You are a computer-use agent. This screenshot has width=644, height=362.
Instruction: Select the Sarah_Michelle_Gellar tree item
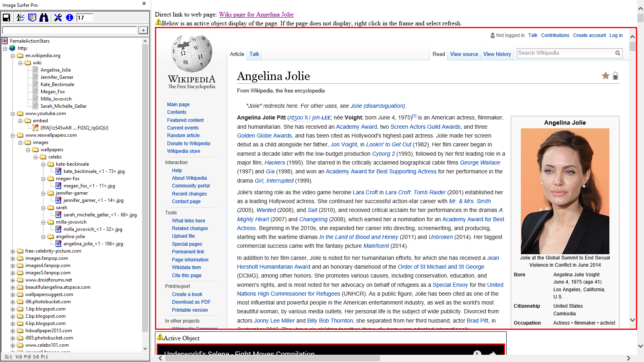[64, 106]
